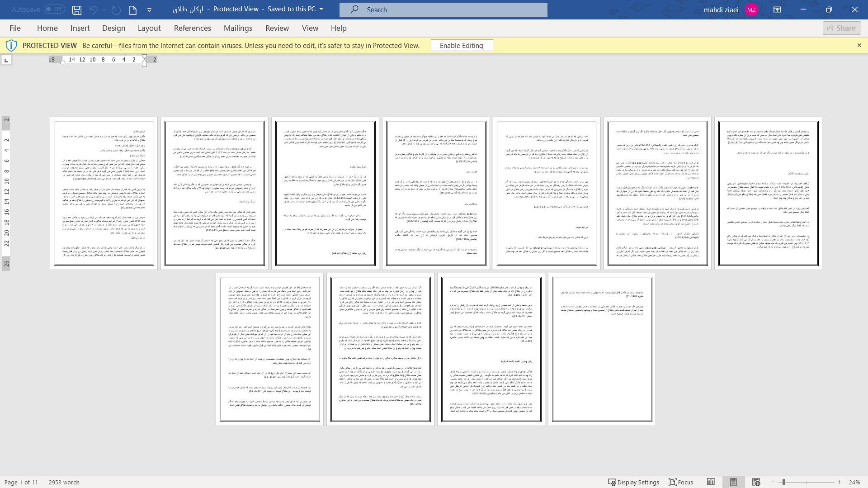
Task: Go to the Layout tab
Action: pyautogui.click(x=149, y=28)
